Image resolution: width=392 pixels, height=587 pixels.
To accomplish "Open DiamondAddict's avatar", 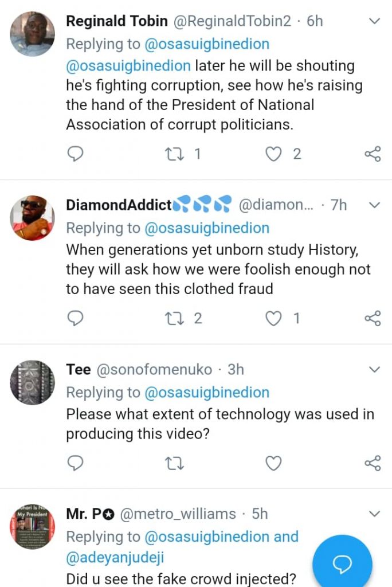I will (x=33, y=218).
